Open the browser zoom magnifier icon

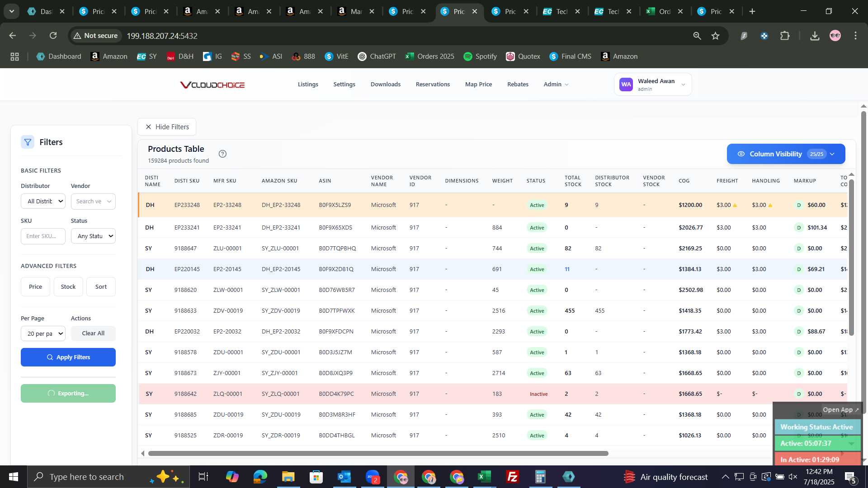tap(697, 36)
